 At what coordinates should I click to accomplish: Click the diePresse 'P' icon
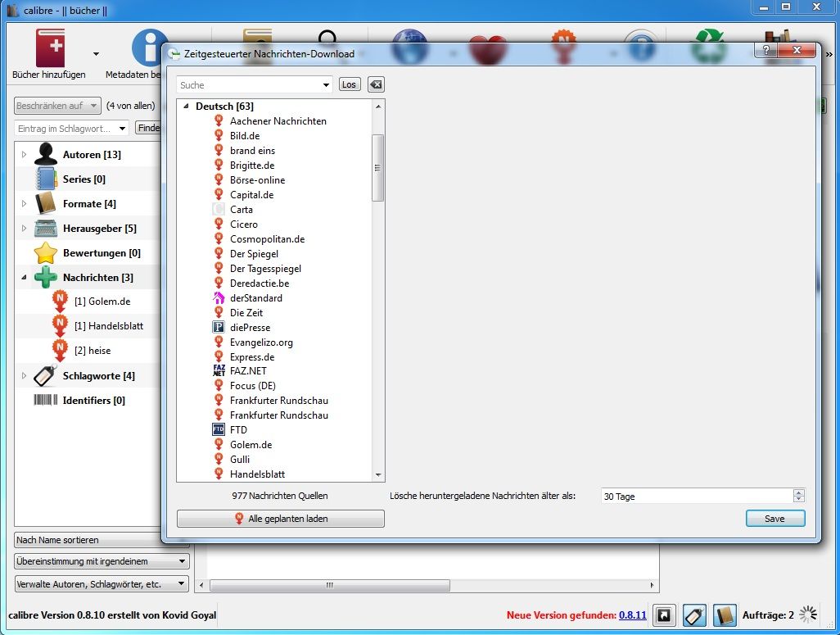(x=219, y=327)
